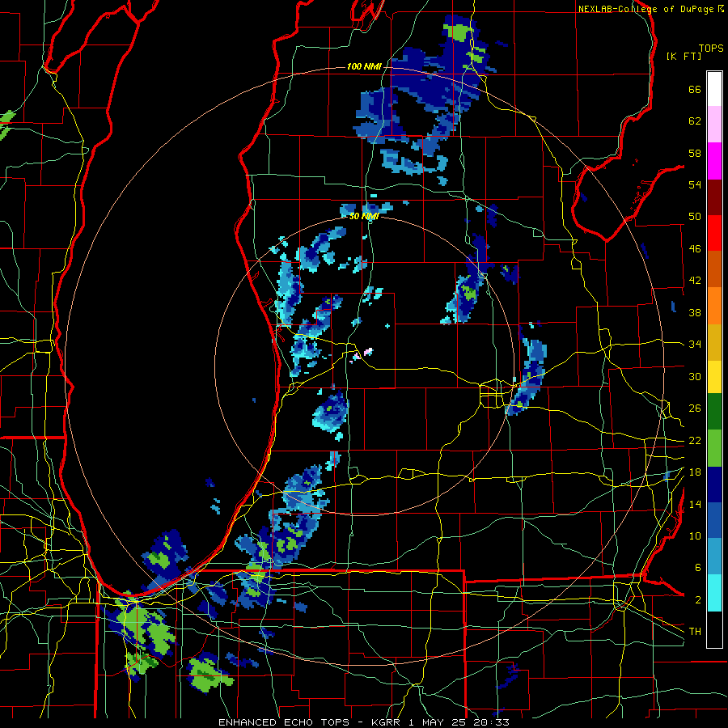
Task: Select the dark green legend band
Action: [714, 412]
